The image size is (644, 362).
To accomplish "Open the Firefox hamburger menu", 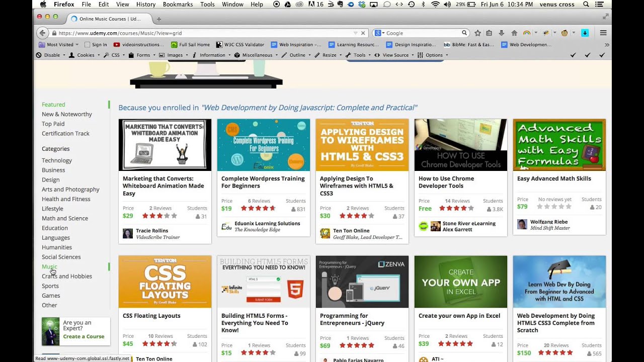I will click(x=603, y=33).
